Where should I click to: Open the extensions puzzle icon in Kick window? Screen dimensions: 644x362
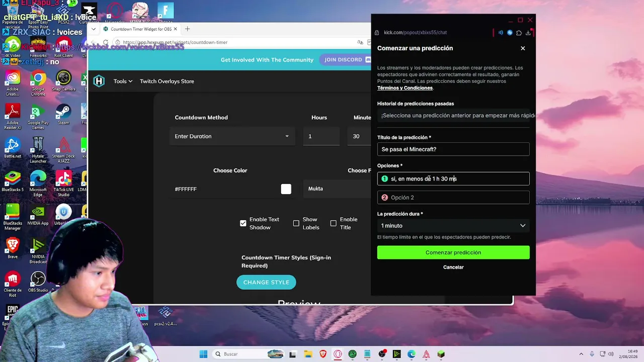point(519,33)
